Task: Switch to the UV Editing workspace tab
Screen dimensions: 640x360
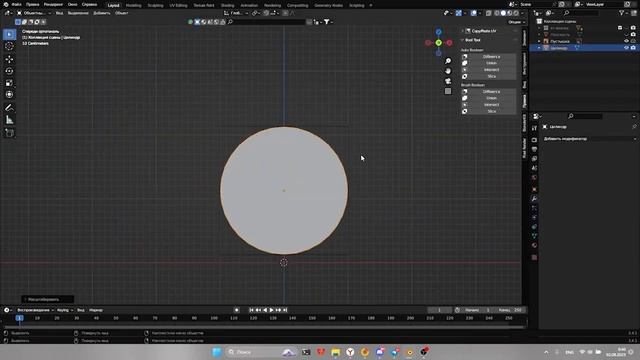Action: 178,5
